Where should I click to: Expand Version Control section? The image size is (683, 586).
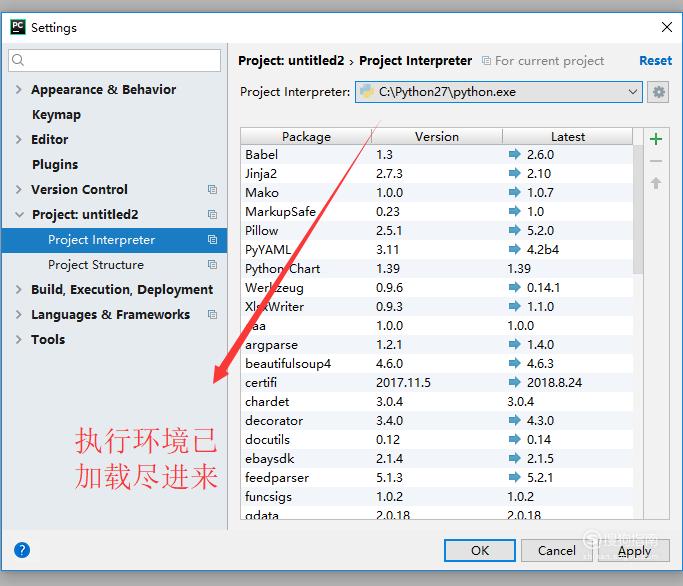18,190
